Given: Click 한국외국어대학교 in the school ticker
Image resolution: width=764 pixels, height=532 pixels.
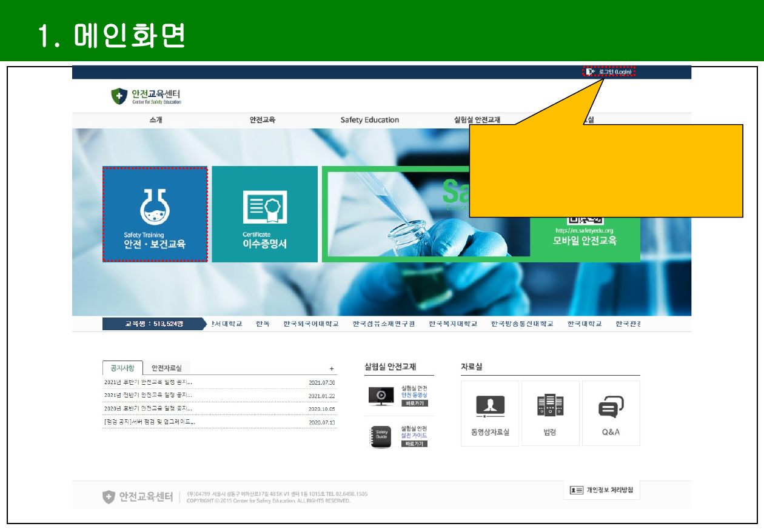Looking at the screenshot, I should click(310, 324).
